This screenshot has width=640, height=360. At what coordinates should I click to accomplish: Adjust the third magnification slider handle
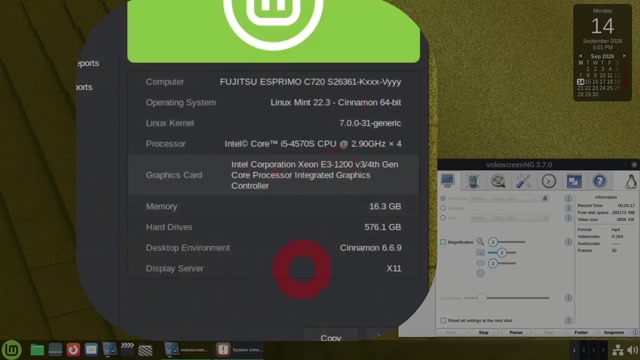tap(493, 263)
